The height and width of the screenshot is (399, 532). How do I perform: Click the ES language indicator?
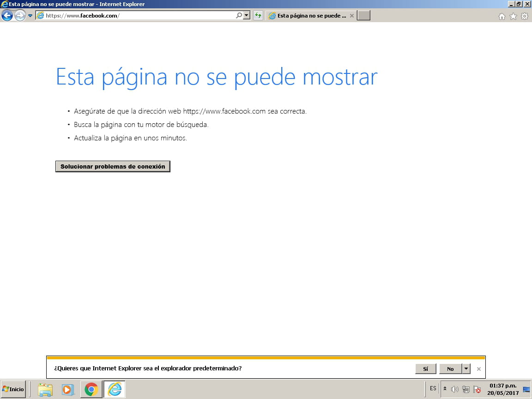coord(433,388)
